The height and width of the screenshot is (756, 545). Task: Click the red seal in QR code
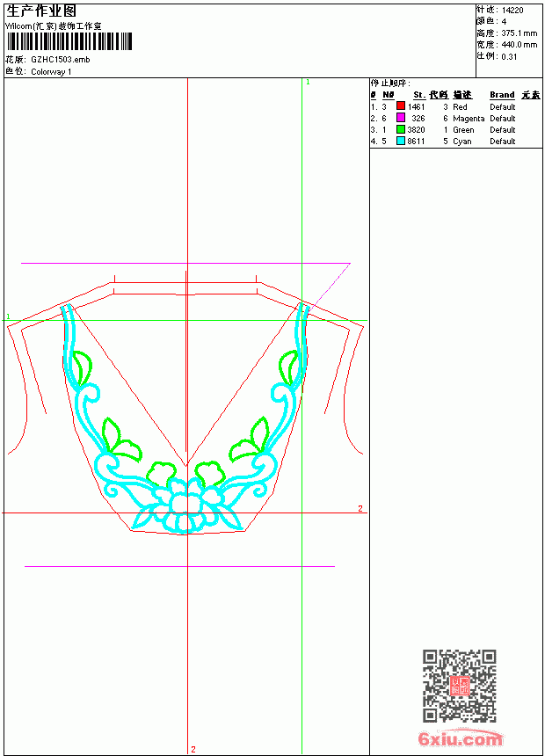(x=460, y=686)
